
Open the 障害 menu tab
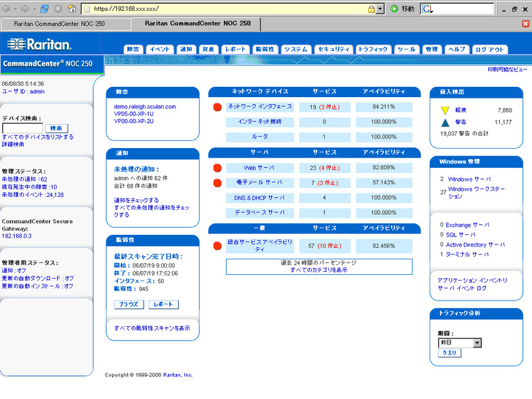(x=133, y=49)
